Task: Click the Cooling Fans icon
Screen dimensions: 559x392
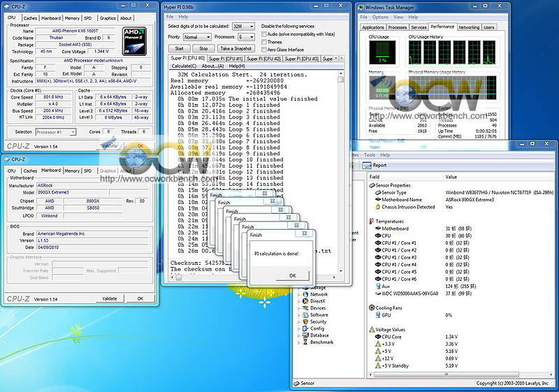Action: [372, 307]
